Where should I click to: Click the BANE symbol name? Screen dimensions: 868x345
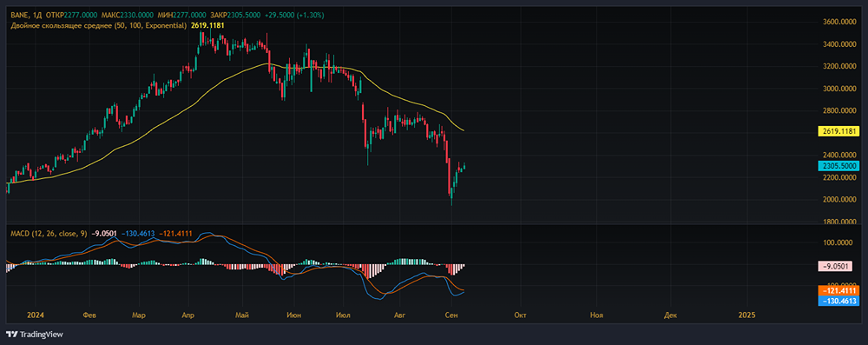(20, 15)
